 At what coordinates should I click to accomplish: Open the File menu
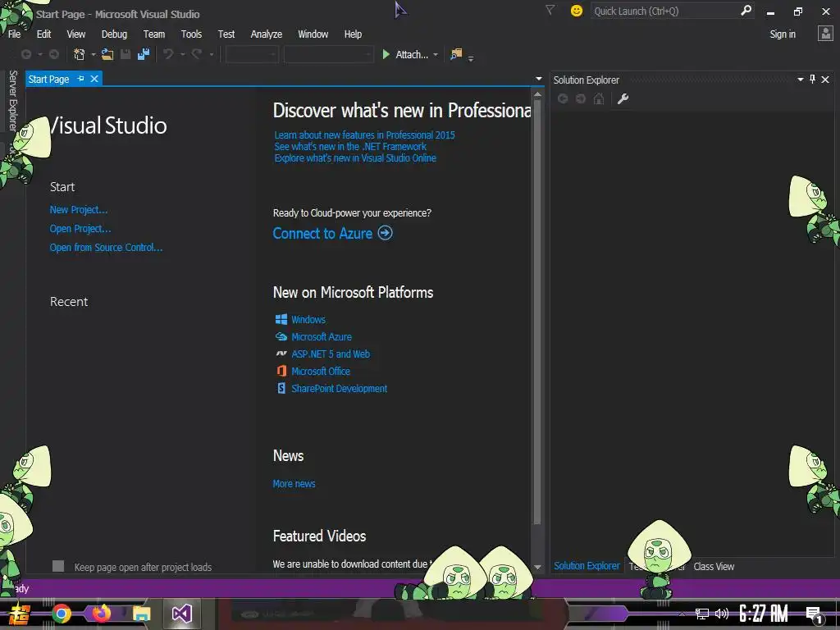pyautogui.click(x=15, y=34)
